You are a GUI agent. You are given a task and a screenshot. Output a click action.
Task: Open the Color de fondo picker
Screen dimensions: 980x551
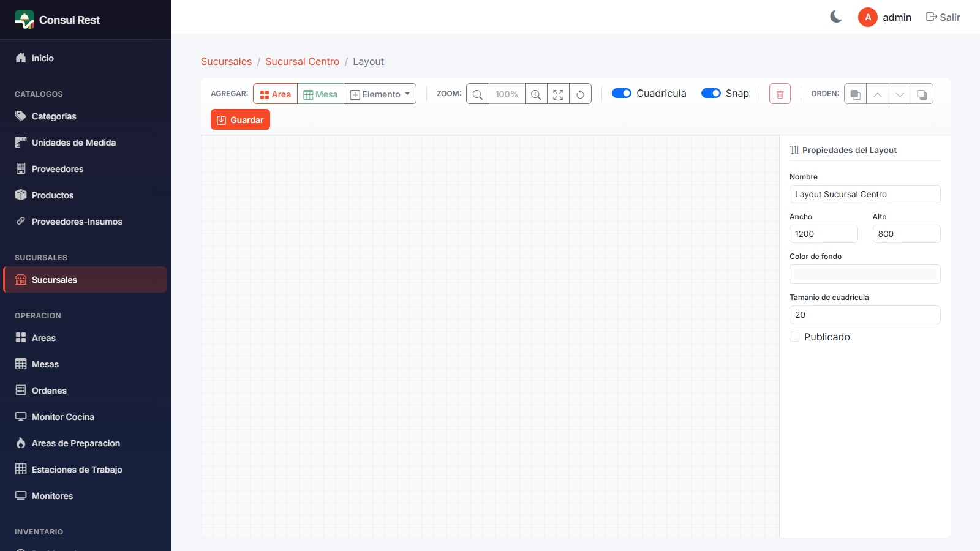point(865,274)
